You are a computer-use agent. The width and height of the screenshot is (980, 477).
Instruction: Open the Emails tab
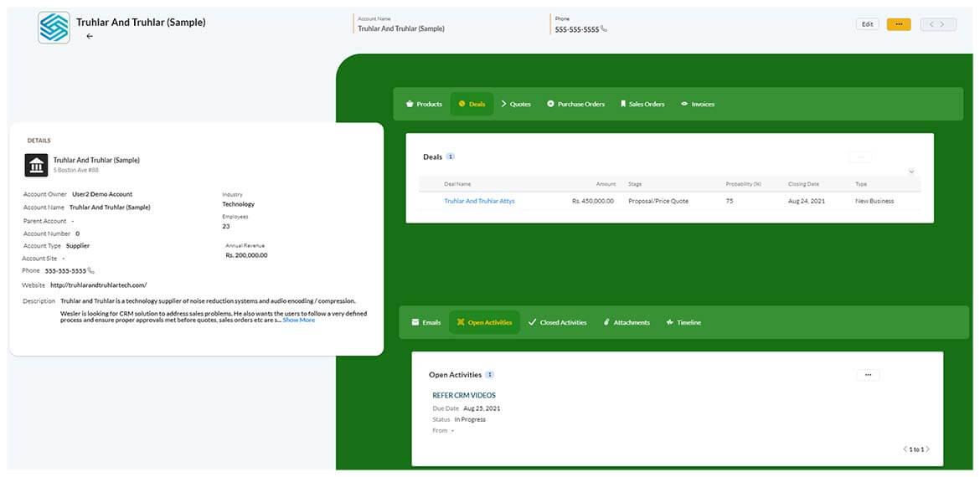click(x=426, y=322)
